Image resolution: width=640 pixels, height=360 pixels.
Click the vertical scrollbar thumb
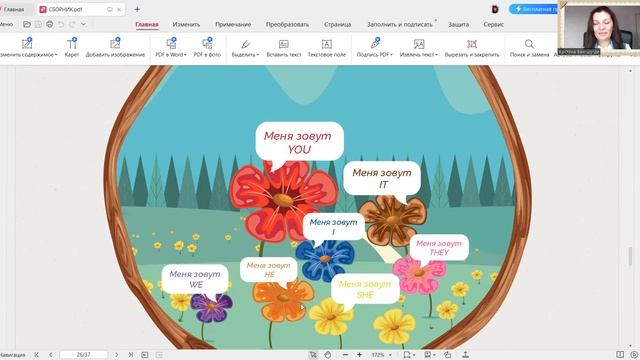pos(630,256)
